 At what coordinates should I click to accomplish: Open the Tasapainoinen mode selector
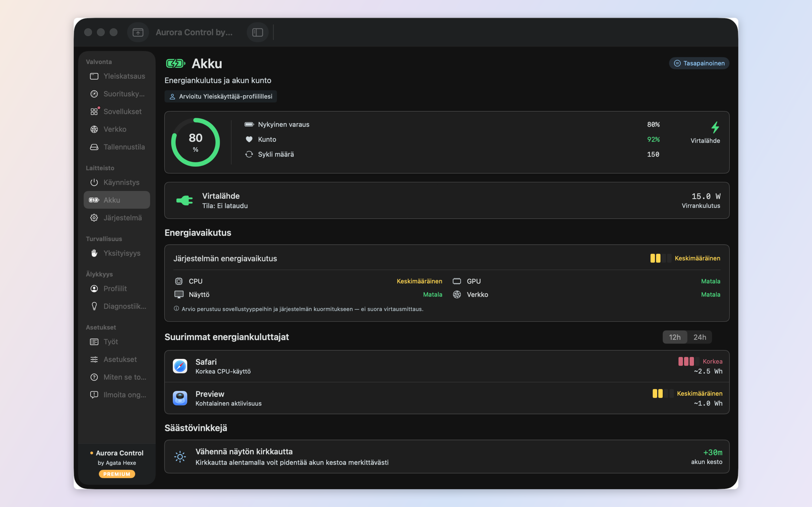pyautogui.click(x=699, y=63)
